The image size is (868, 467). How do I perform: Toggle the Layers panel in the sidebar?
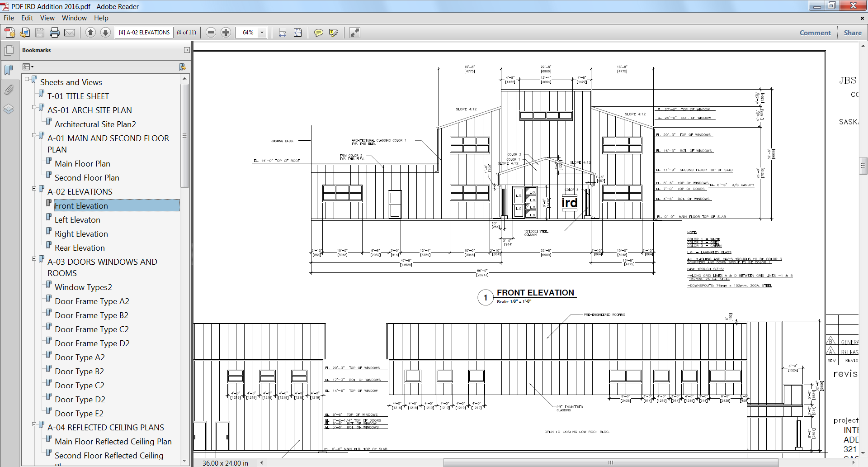coord(9,109)
